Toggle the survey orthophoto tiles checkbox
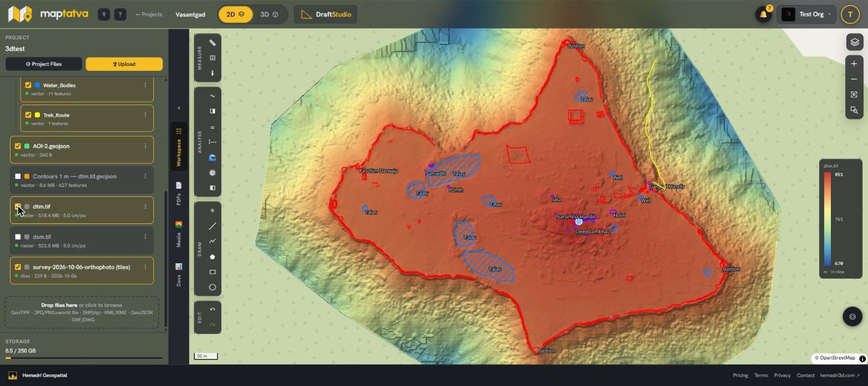The height and width of the screenshot is (386, 868). [18, 267]
